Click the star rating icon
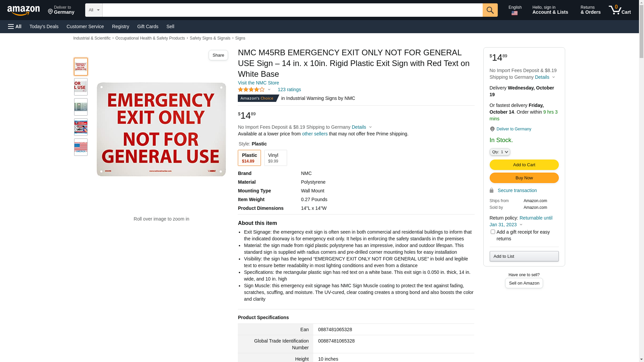The image size is (644, 362). point(251,89)
